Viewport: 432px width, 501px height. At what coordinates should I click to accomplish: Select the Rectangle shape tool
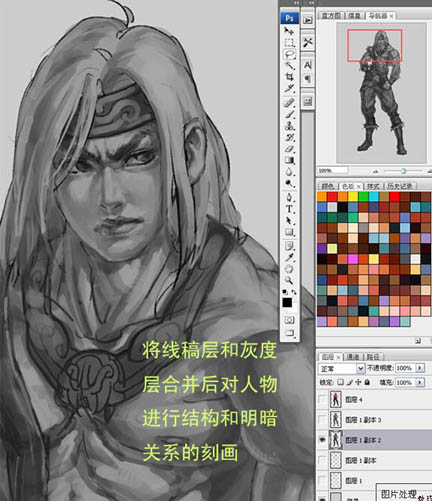[289, 232]
